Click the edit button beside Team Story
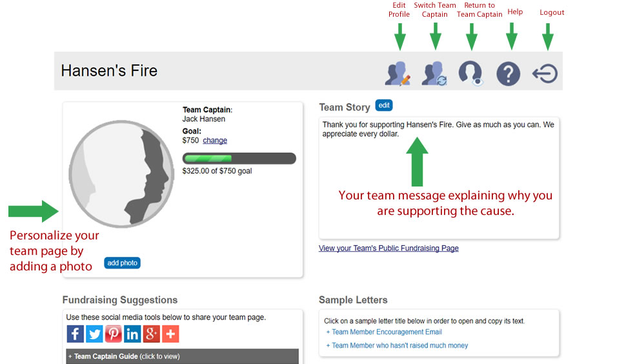 [384, 105]
